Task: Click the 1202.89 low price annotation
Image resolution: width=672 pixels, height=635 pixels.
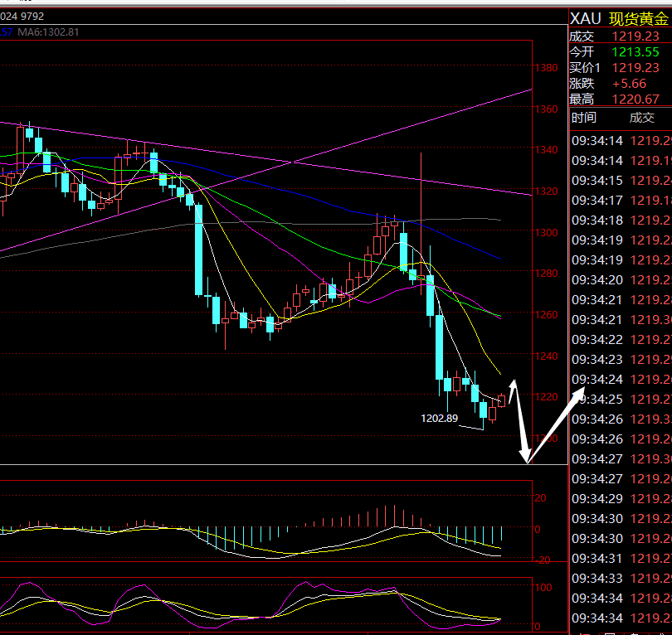Action: [x=439, y=419]
